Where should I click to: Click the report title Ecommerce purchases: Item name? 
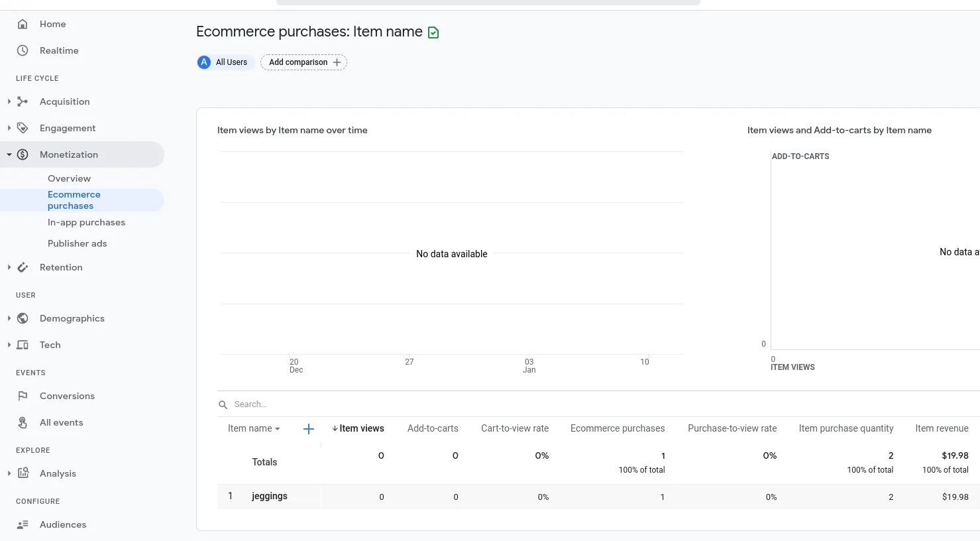309,32
